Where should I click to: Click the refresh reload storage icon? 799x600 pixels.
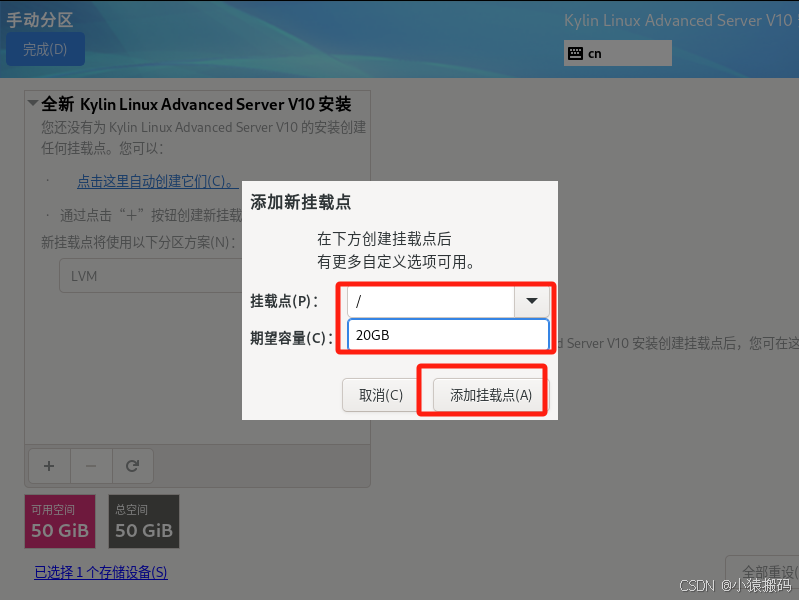[132, 466]
